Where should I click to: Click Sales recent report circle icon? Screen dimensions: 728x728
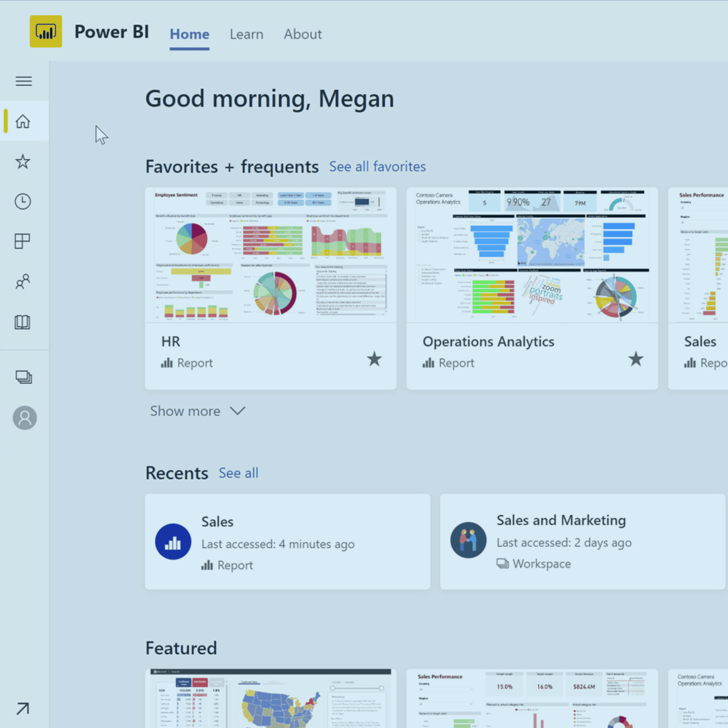click(173, 542)
